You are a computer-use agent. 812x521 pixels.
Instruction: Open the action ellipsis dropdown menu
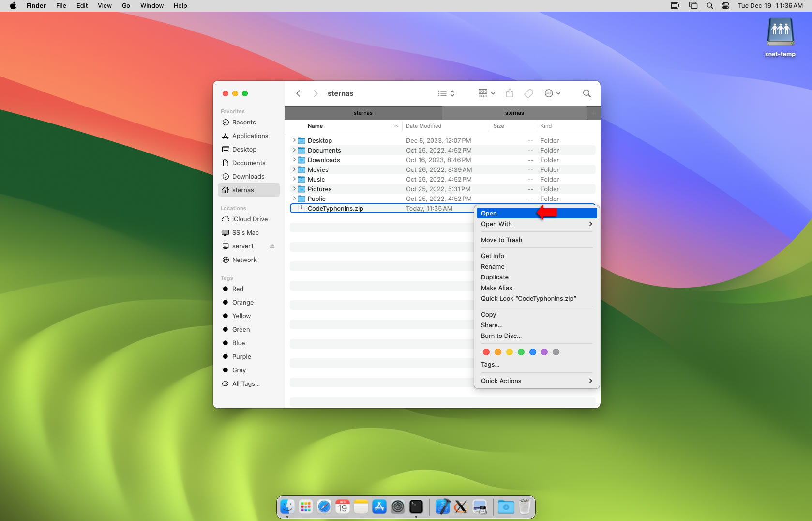(x=552, y=93)
